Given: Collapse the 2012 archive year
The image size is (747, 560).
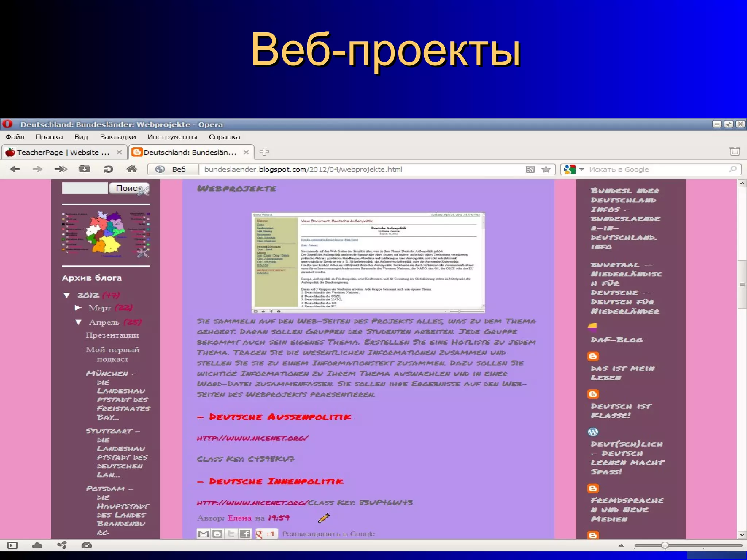Looking at the screenshot, I should pos(67,295).
